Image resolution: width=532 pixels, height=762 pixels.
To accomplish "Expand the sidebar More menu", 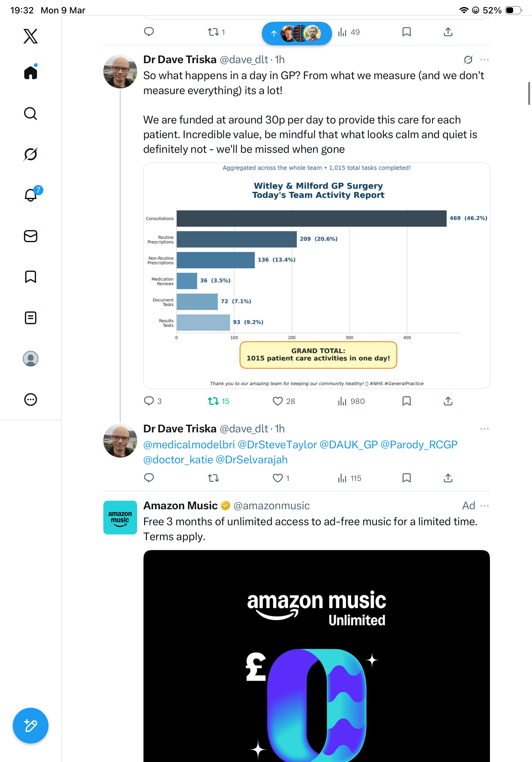I will (x=31, y=400).
